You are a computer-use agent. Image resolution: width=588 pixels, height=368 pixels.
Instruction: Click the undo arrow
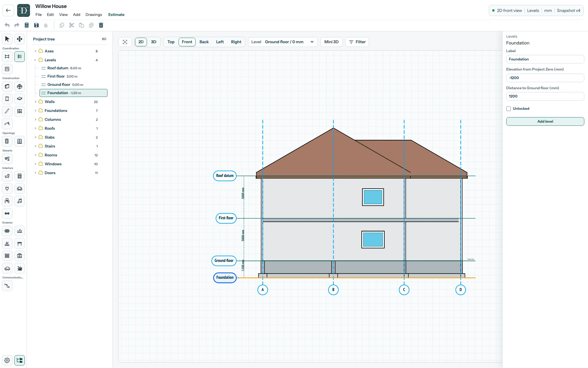point(7,25)
